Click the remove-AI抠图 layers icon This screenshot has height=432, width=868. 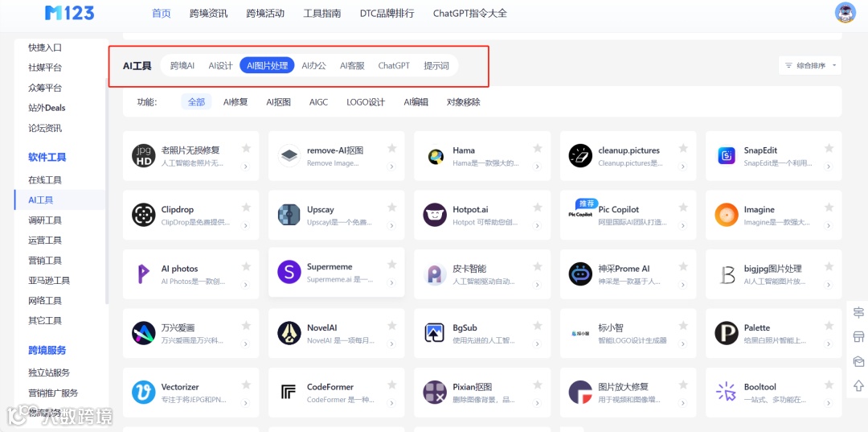click(289, 155)
